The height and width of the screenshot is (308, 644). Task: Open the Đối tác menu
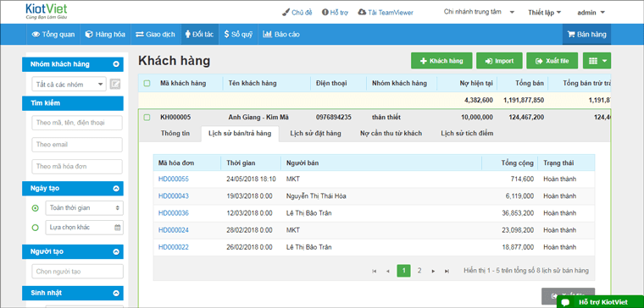(x=200, y=35)
